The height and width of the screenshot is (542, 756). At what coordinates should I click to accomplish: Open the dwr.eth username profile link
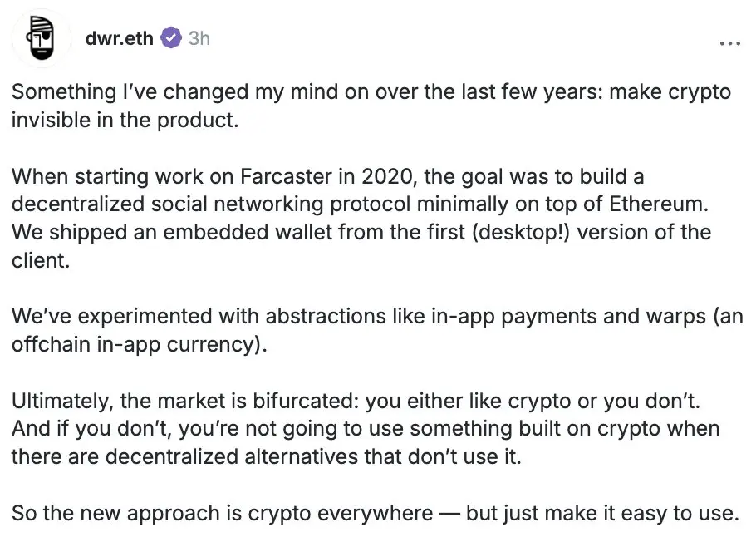click(119, 38)
